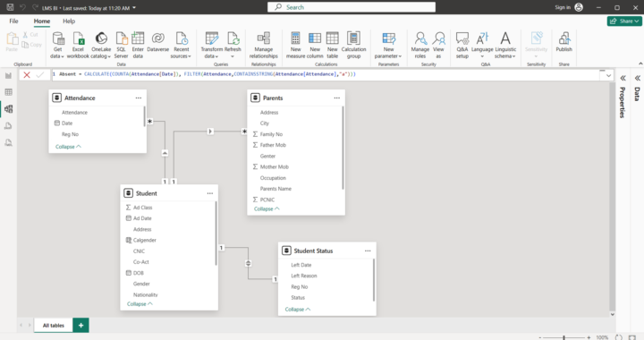This screenshot has height=340, width=644.
Task: Open the Help ribbon tab
Action: (69, 21)
